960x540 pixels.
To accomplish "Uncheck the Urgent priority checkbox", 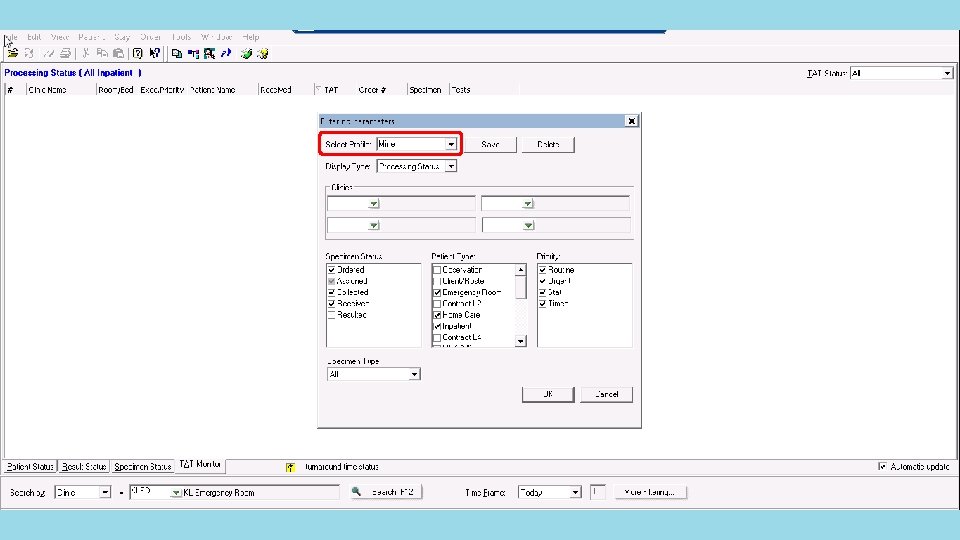I will [x=542, y=280].
